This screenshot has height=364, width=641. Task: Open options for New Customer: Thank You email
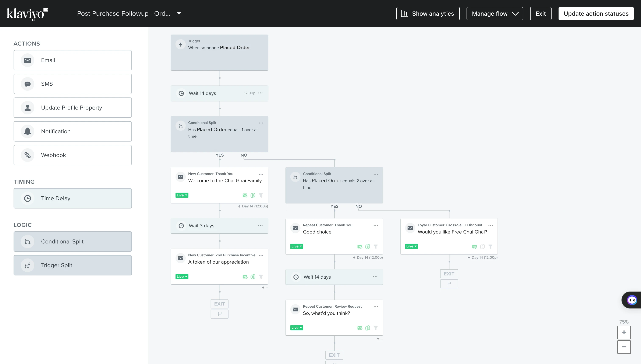[x=261, y=174]
